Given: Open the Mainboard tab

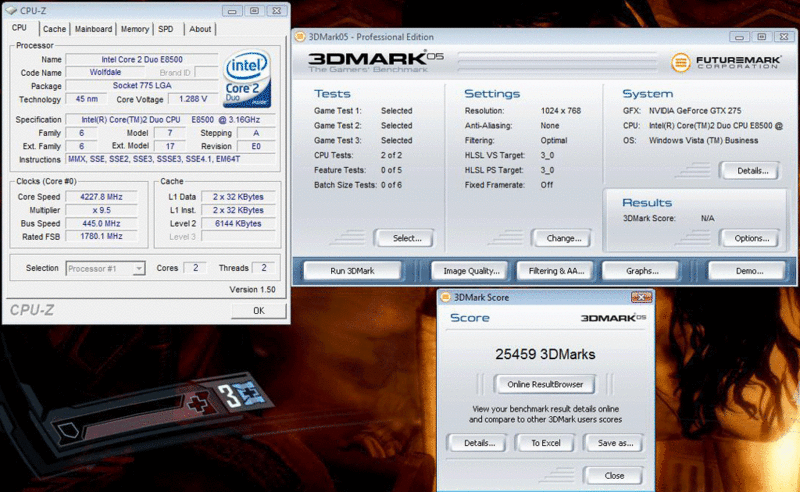Looking at the screenshot, I should pos(93,29).
